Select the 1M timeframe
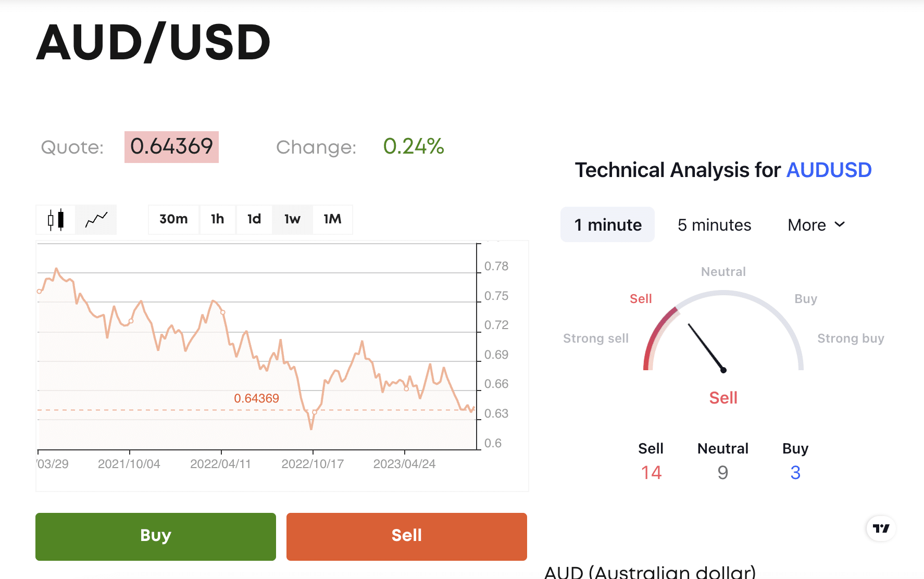 click(332, 219)
